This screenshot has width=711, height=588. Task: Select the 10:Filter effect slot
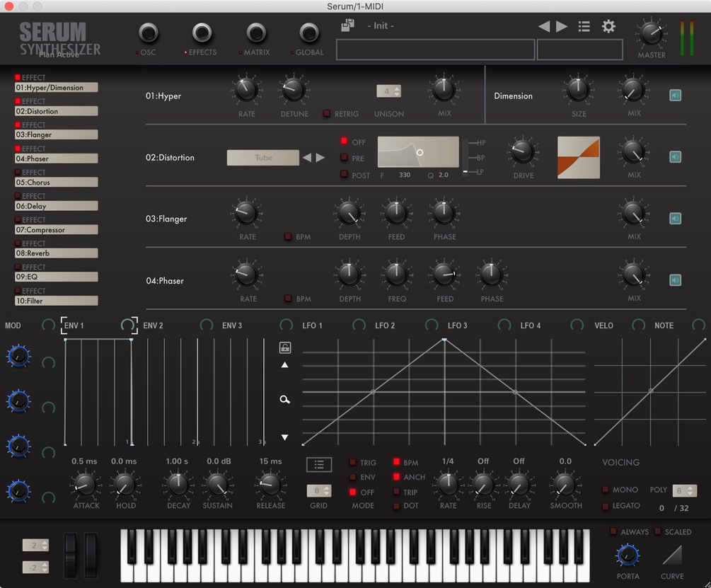tap(56, 301)
